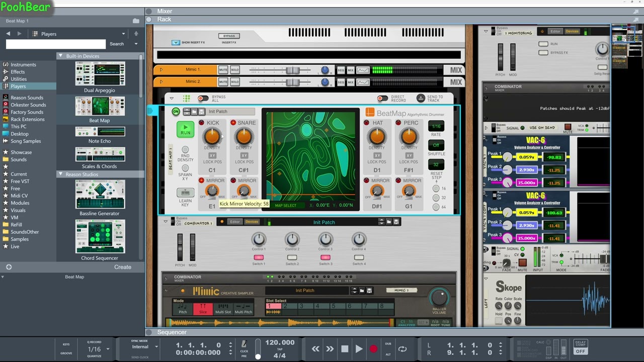Select reset step 64 radio button
This screenshot has width=644, height=362.
(x=436, y=207)
